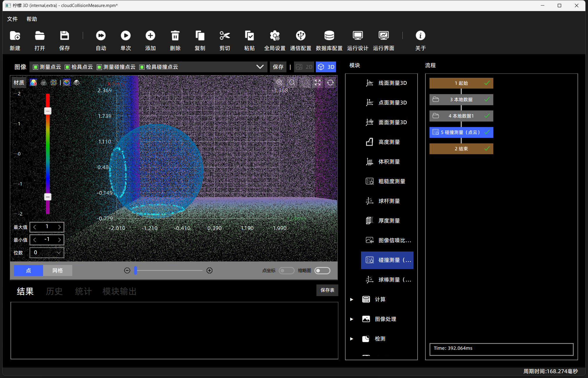The image size is (588, 378).
Task: Switch to the 结果 tab
Action: [x=25, y=291]
